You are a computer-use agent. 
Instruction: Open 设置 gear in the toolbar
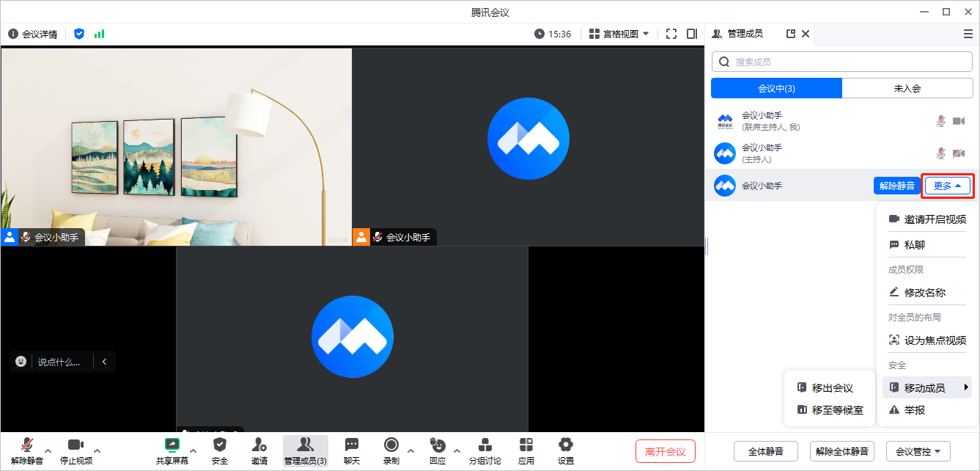[566, 445]
